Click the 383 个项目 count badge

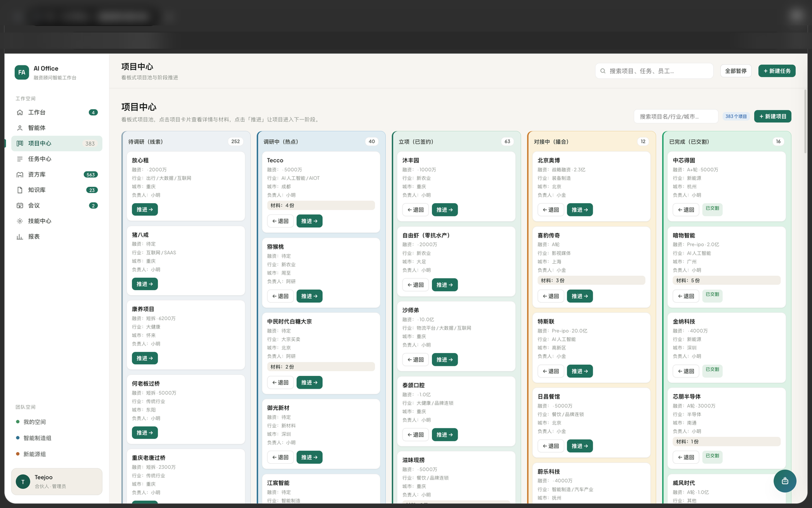click(736, 116)
